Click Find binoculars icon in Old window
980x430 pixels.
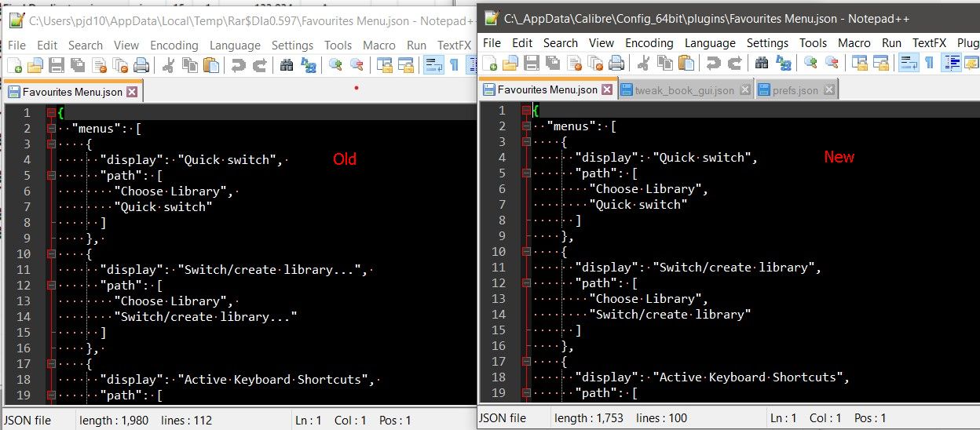(x=287, y=66)
